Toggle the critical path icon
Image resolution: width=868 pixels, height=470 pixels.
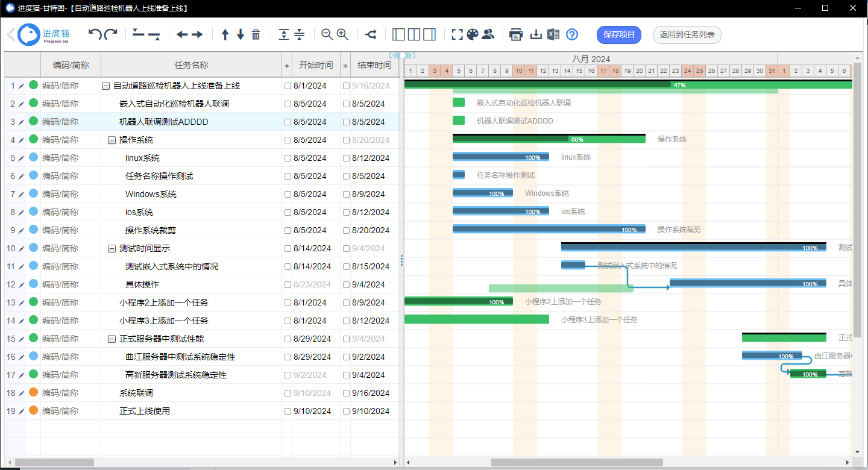[371, 34]
